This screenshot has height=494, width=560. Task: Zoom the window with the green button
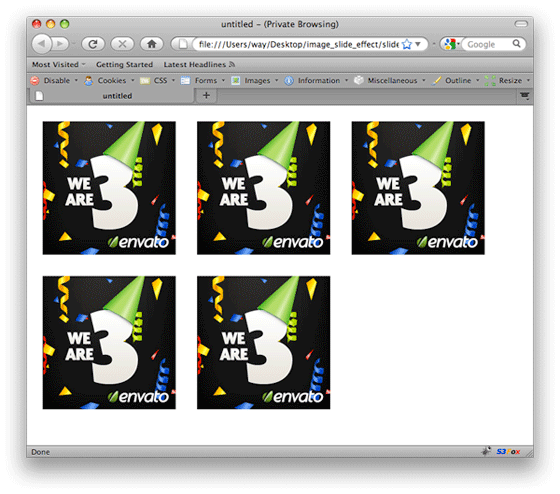click(x=64, y=24)
